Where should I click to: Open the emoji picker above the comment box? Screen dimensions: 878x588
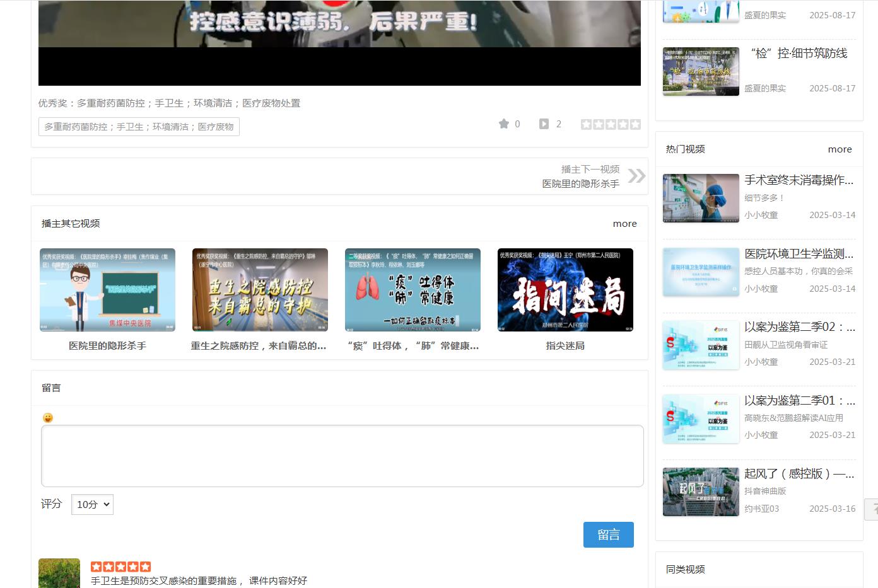tap(47, 418)
